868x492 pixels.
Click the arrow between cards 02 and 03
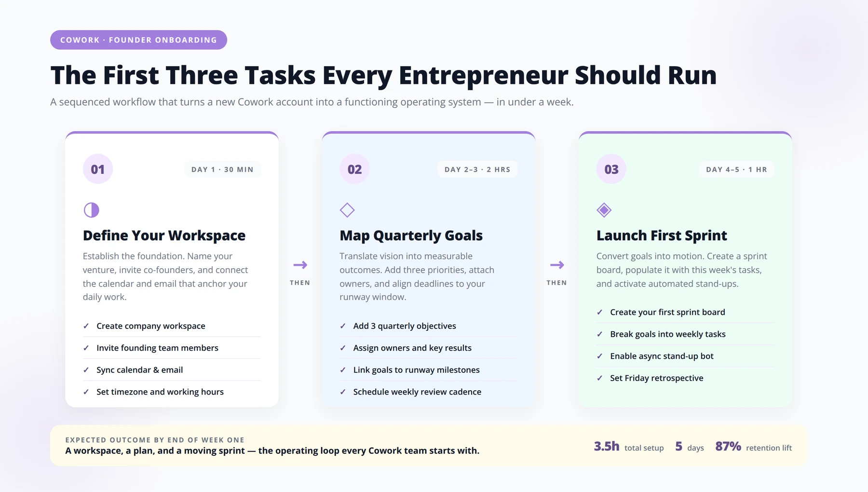click(556, 265)
